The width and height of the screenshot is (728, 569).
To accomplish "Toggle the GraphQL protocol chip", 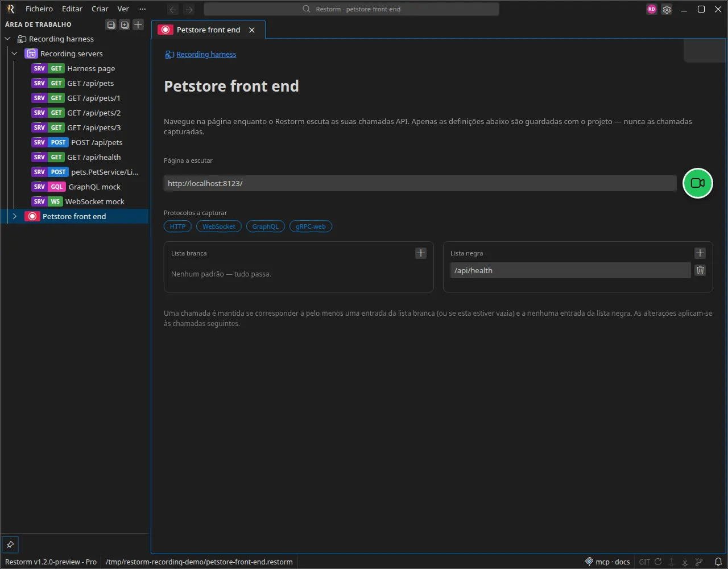I will (266, 226).
